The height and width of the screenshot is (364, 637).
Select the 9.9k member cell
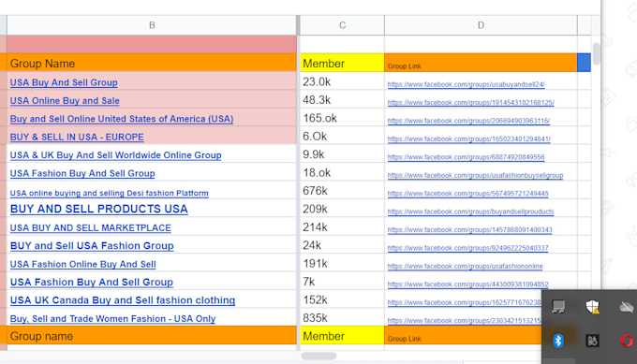click(x=342, y=154)
